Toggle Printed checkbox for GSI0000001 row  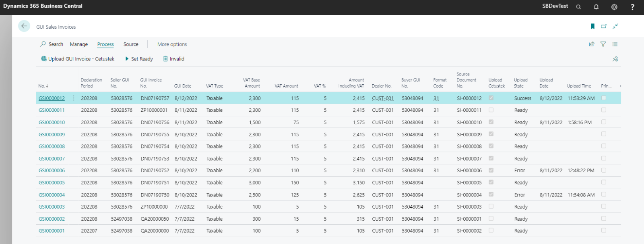[604, 230]
